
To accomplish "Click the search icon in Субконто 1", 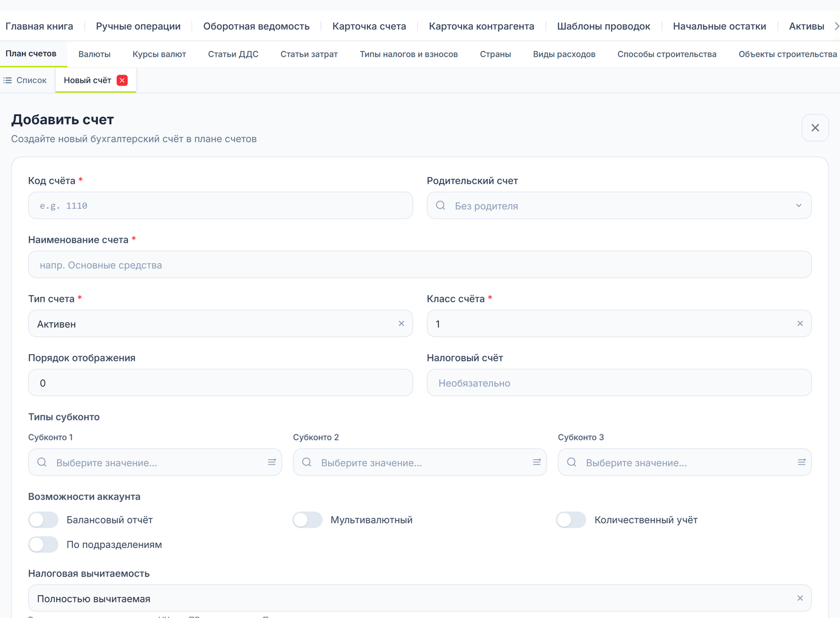I will pyautogui.click(x=42, y=462).
